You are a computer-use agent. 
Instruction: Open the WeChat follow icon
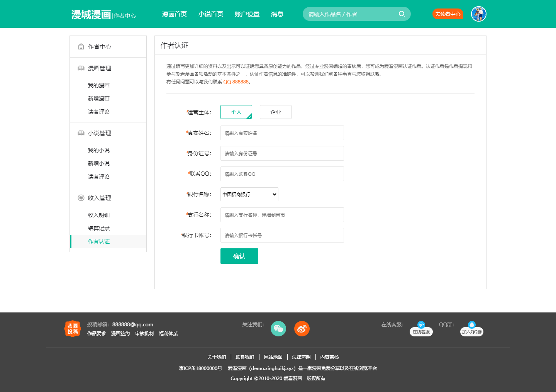pyautogui.click(x=278, y=329)
